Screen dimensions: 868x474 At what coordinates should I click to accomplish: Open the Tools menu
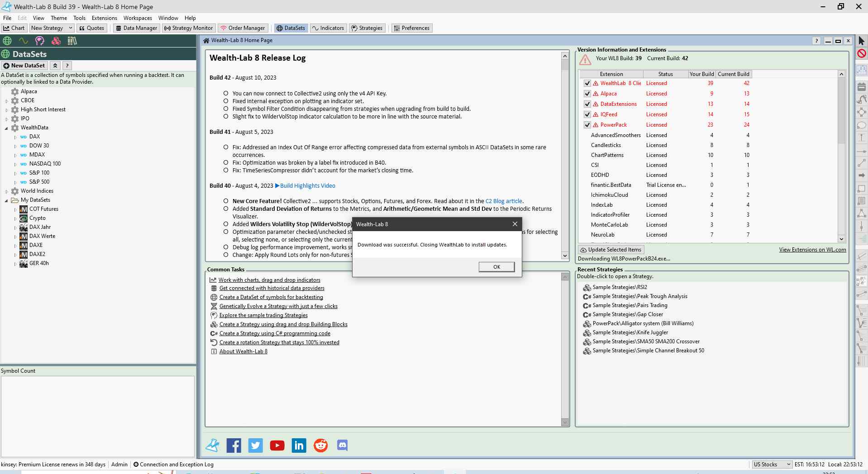click(x=79, y=18)
